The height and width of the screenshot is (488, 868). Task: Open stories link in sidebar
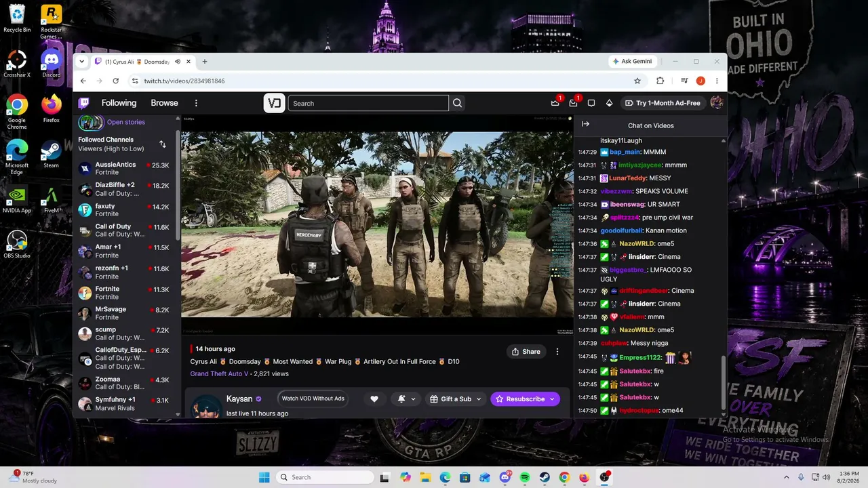126,122
